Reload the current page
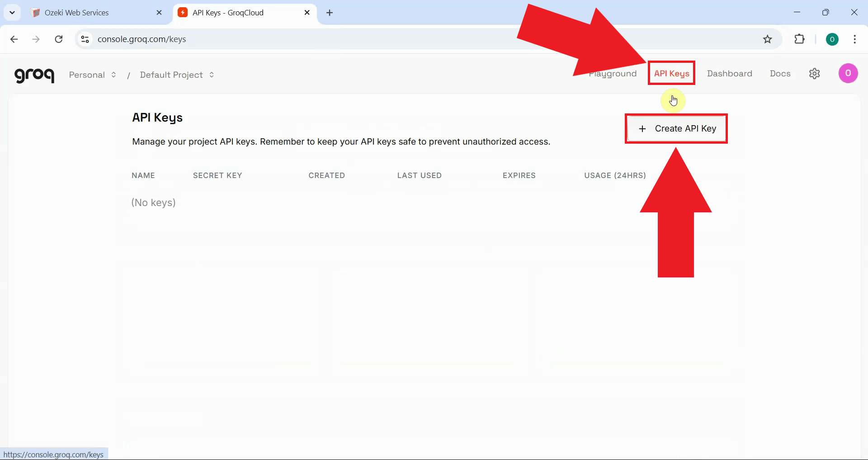 click(x=59, y=39)
